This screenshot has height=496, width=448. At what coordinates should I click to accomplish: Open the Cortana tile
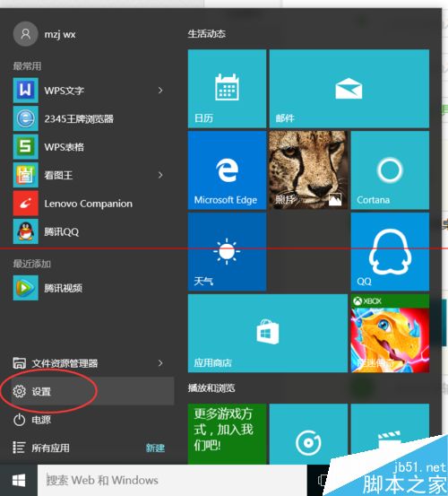click(x=390, y=170)
